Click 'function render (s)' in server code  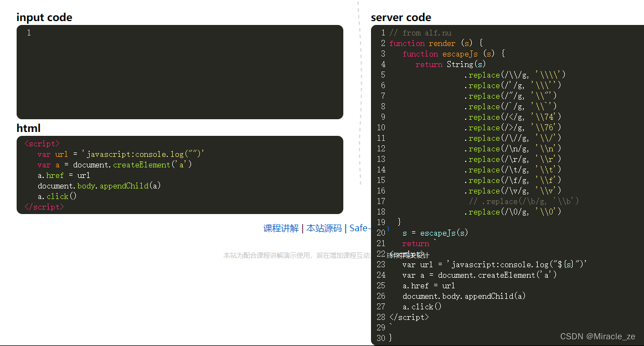[x=436, y=43]
